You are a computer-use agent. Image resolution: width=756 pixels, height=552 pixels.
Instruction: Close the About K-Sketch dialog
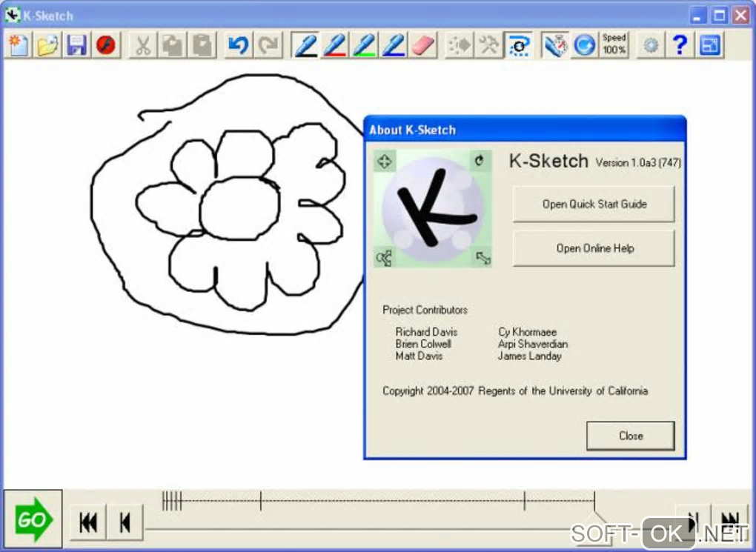[x=631, y=436]
